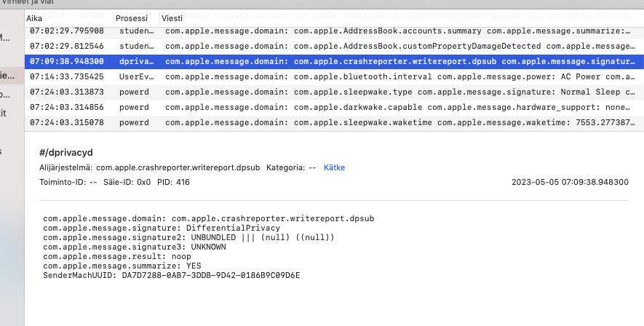Click the #/dprivacyd heading in details

coord(66,152)
